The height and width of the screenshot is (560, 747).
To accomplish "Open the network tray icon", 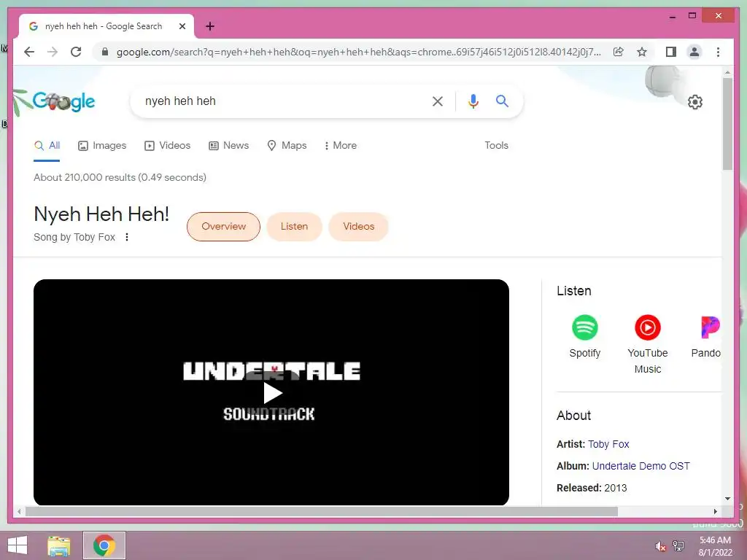I will [678, 546].
